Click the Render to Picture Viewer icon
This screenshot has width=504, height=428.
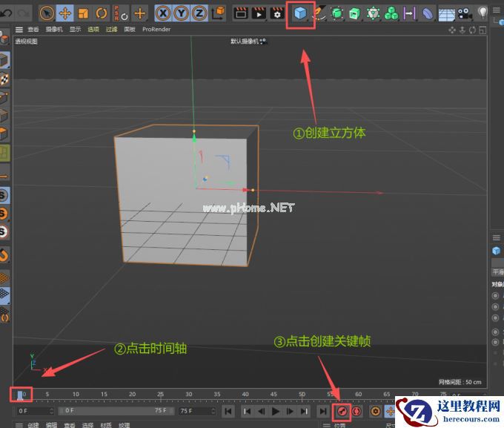(x=259, y=13)
